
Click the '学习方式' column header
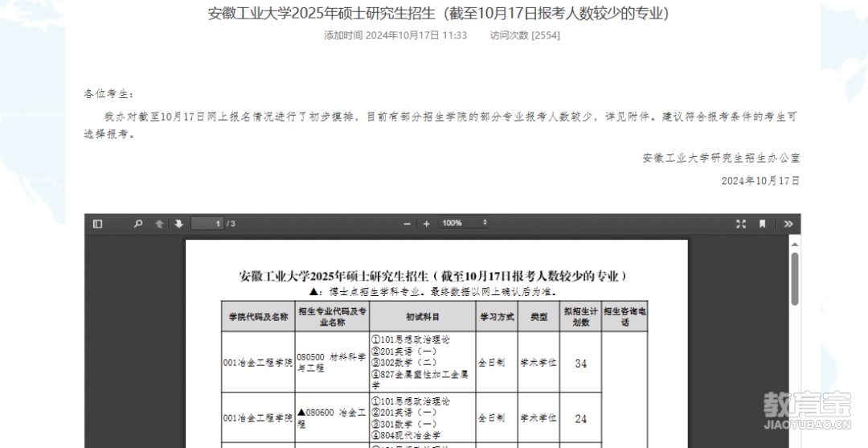(x=497, y=317)
